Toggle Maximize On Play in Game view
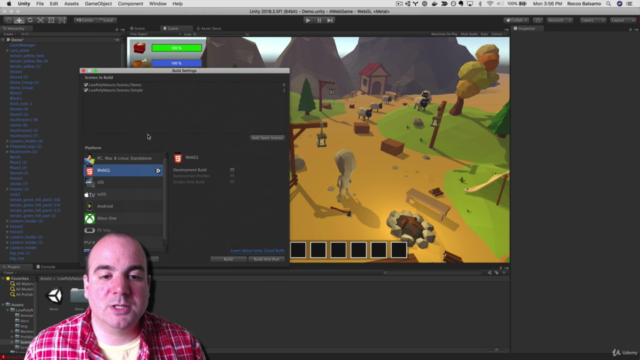This screenshot has height=360, width=640. click(x=444, y=34)
